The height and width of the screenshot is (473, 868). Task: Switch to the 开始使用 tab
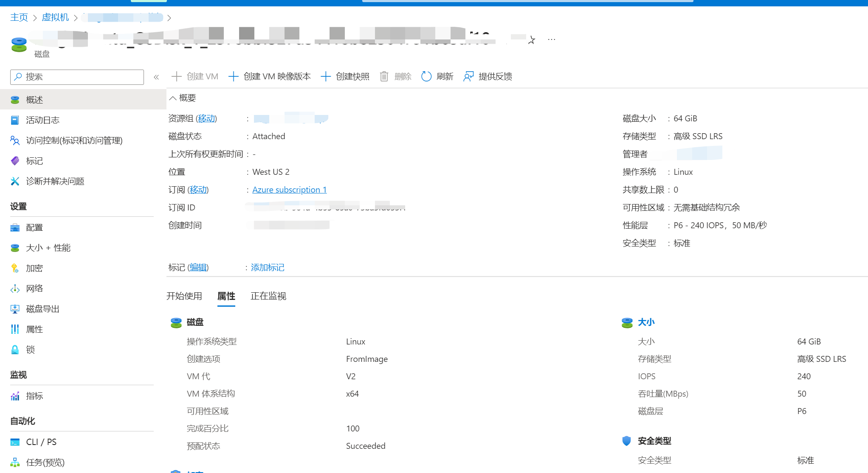click(184, 296)
